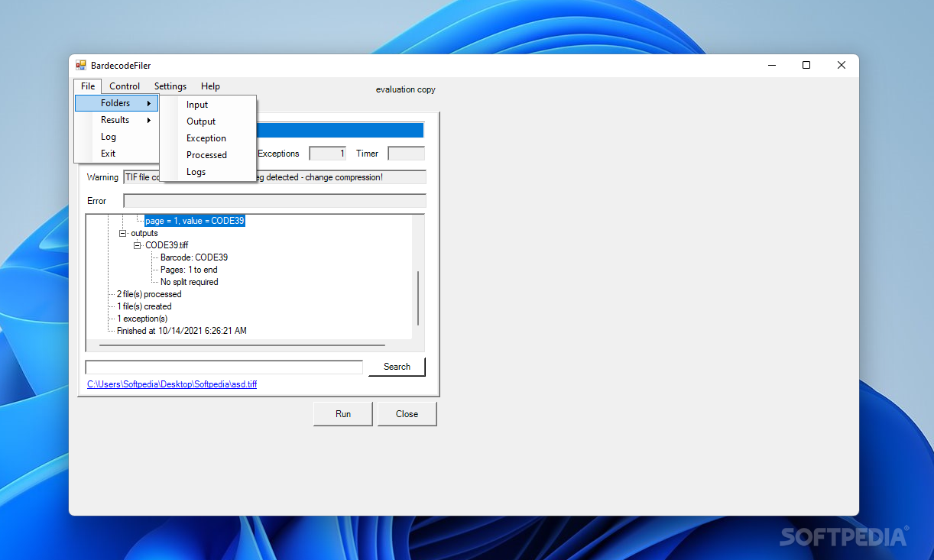Viewport: 934px width, 560px height.
Task: Click the Timer value field
Action: click(x=407, y=154)
